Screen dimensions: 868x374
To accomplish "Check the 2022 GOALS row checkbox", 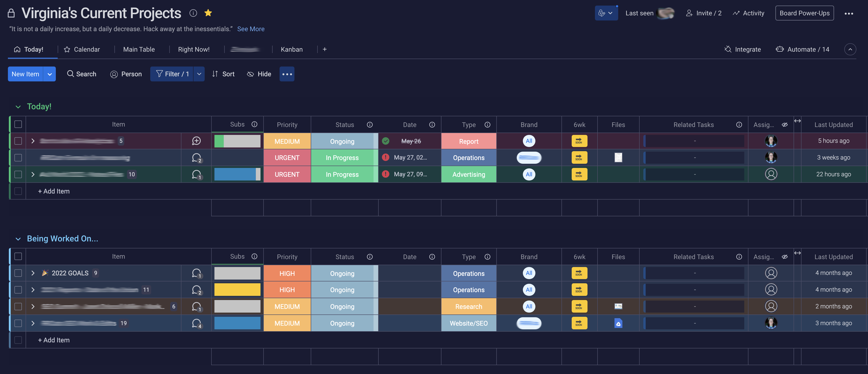I will pyautogui.click(x=18, y=273).
